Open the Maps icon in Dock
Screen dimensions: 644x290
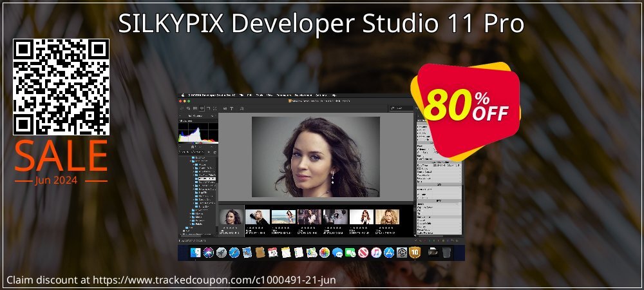[x=312, y=252]
